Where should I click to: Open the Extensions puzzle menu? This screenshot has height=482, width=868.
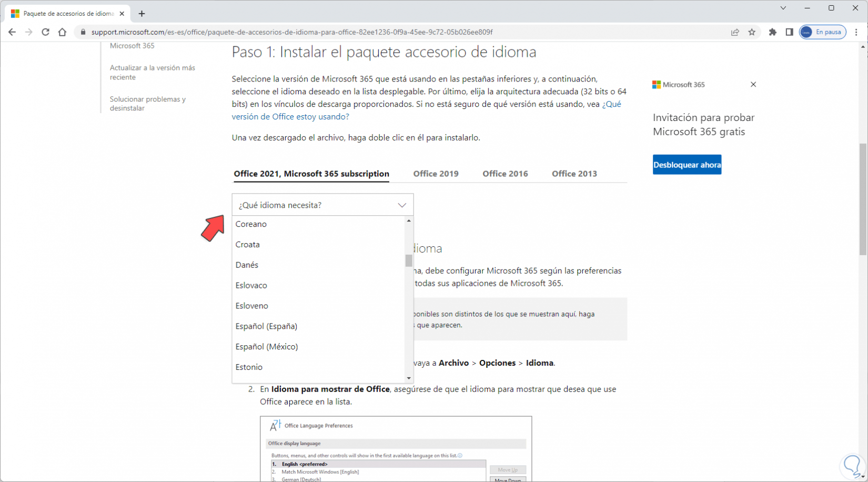click(x=772, y=32)
